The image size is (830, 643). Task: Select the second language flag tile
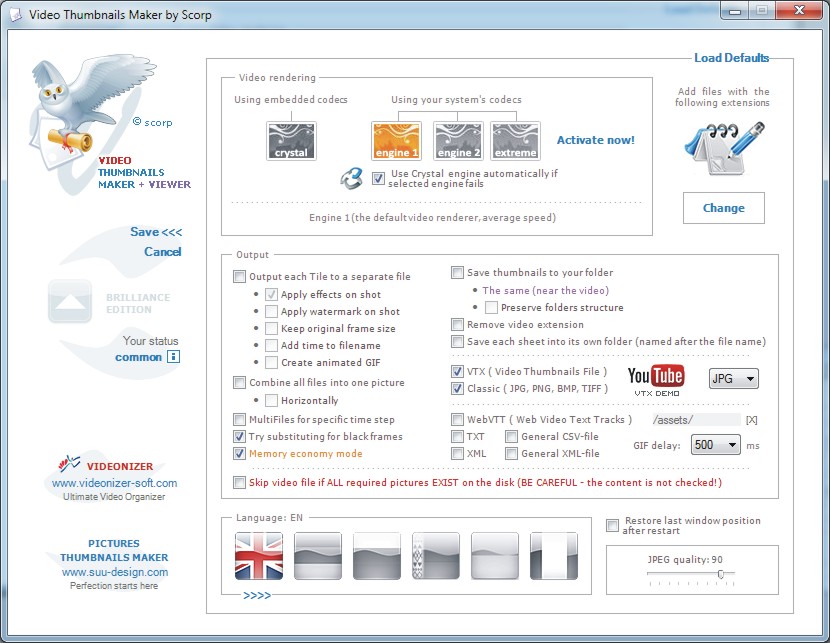(318, 556)
